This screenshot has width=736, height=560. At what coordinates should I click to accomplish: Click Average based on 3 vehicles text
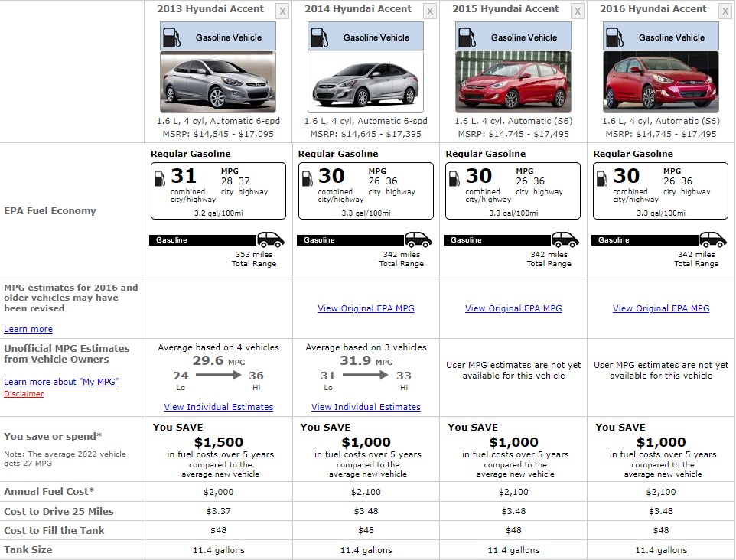366,347
